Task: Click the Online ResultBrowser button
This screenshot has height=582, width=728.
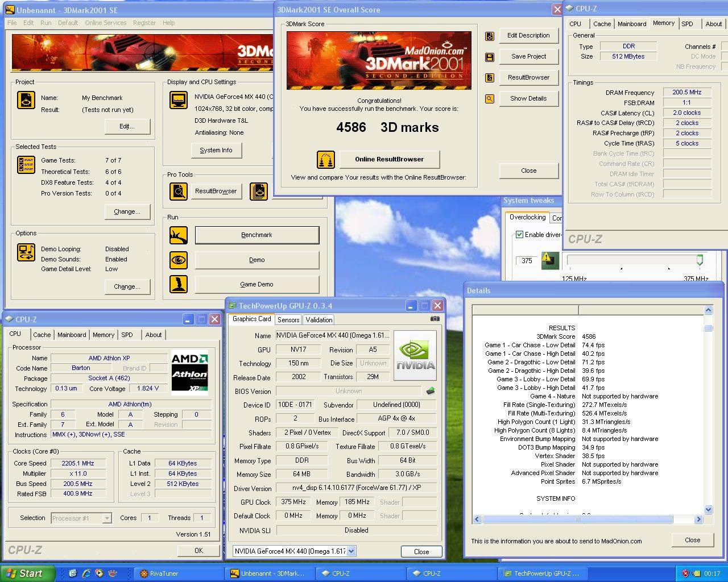Action: [x=390, y=160]
